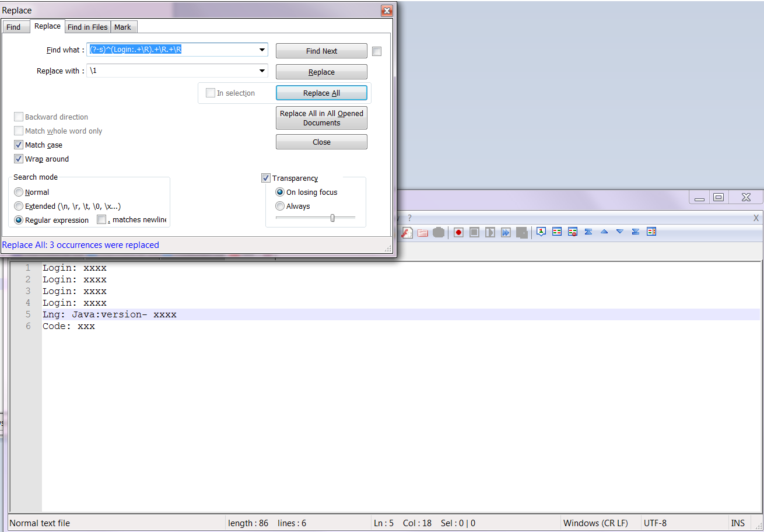Click the Stop Recording macro icon
This screenshot has height=532, width=764.
[x=474, y=232]
